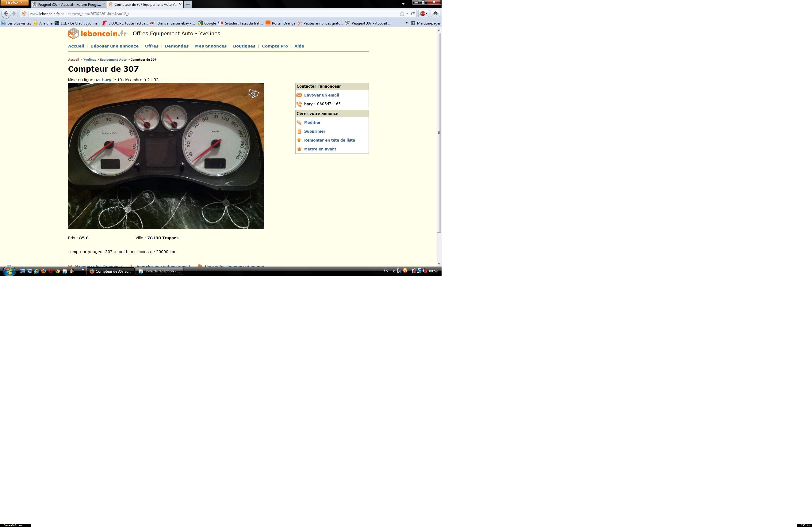Click the Firefox home button

point(435,14)
